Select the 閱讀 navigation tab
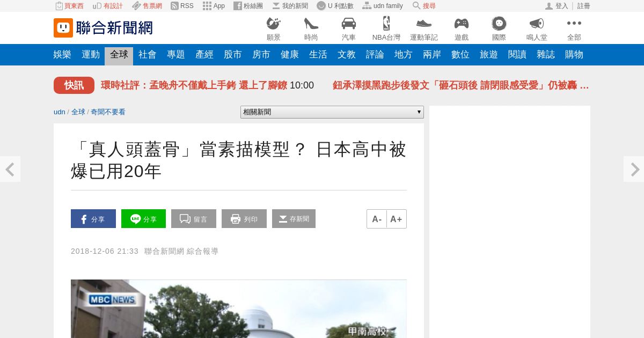The width and height of the screenshot is (644, 338). pos(517,55)
